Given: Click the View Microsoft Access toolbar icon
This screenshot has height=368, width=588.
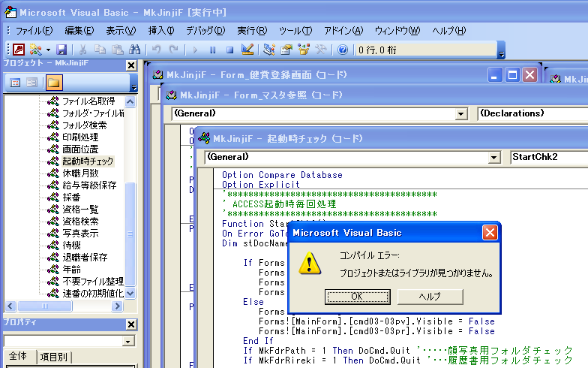Looking at the screenshot, I should [18, 50].
